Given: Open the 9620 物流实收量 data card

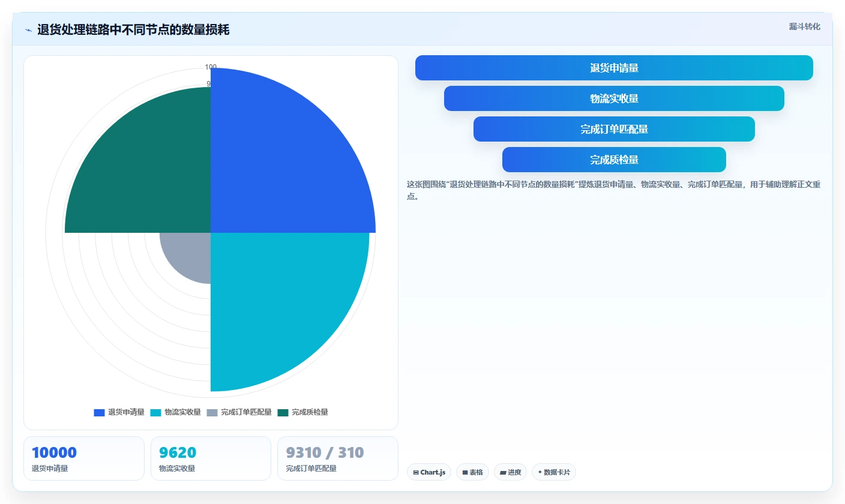Looking at the screenshot, I should [x=211, y=458].
